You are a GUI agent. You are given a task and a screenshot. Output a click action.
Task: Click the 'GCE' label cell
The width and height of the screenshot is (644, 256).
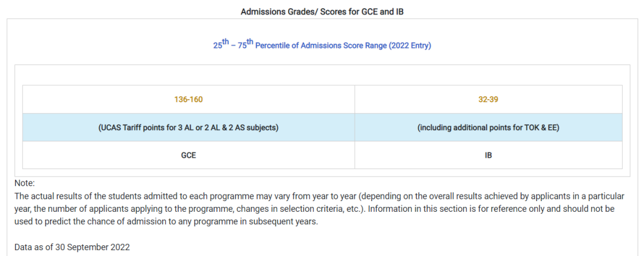point(188,155)
